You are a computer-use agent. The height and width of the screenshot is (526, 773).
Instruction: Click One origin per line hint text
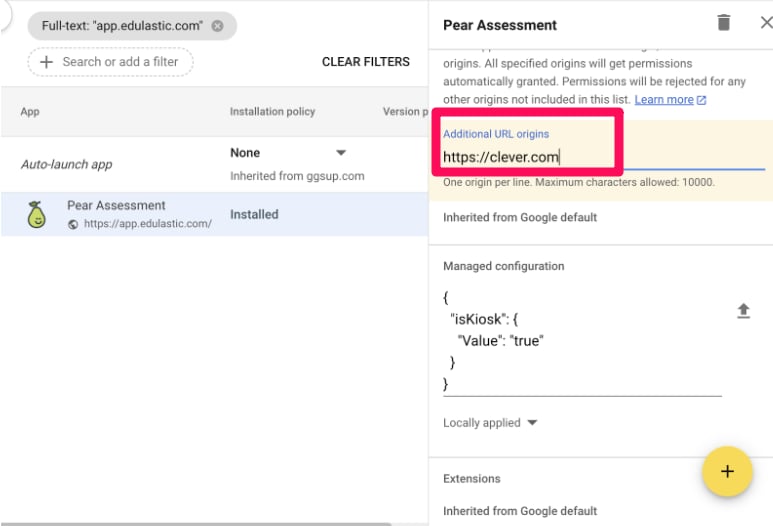[x=579, y=182]
